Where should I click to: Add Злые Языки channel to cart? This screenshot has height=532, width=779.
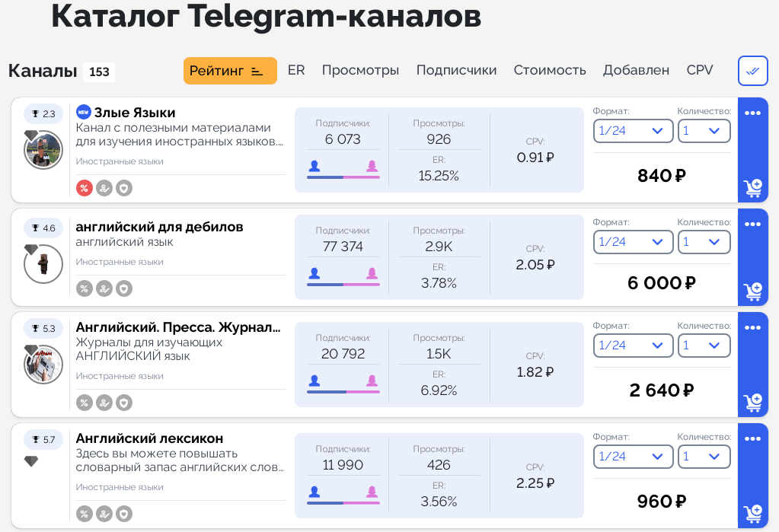pos(753,188)
